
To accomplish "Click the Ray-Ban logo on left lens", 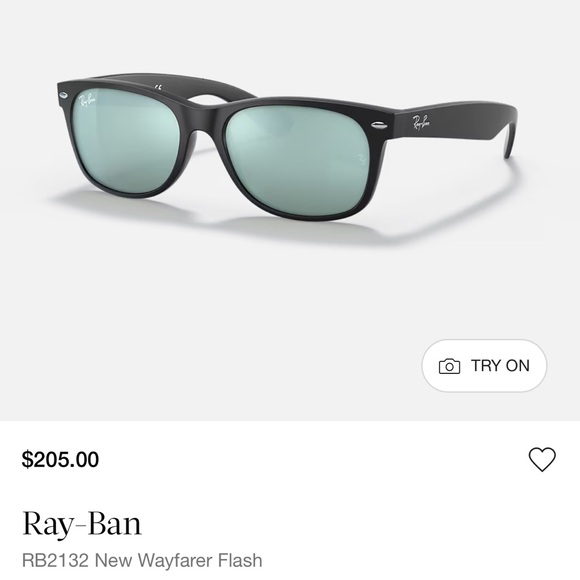I will pos(87,100).
